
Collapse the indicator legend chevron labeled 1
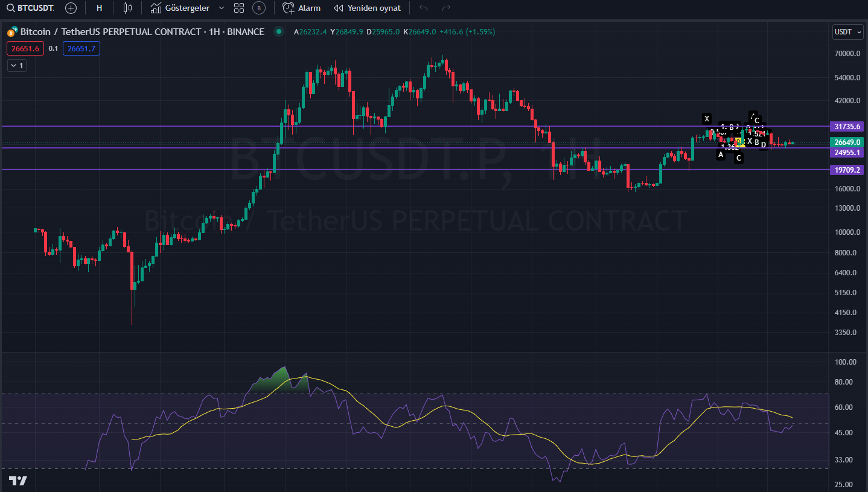pyautogui.click(x=16, y=65)
